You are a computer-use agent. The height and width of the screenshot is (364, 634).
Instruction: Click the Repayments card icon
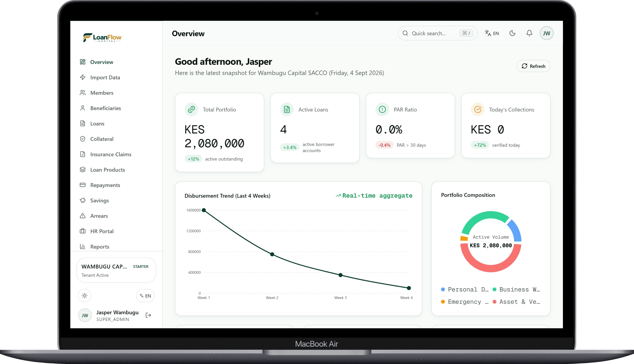click(x=82, y=185)
